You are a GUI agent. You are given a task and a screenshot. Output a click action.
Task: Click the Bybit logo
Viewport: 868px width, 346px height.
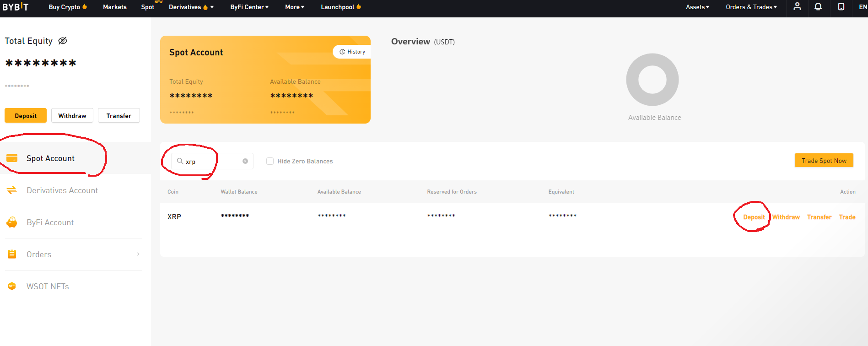pyautogui.click(x=16, y=7)
